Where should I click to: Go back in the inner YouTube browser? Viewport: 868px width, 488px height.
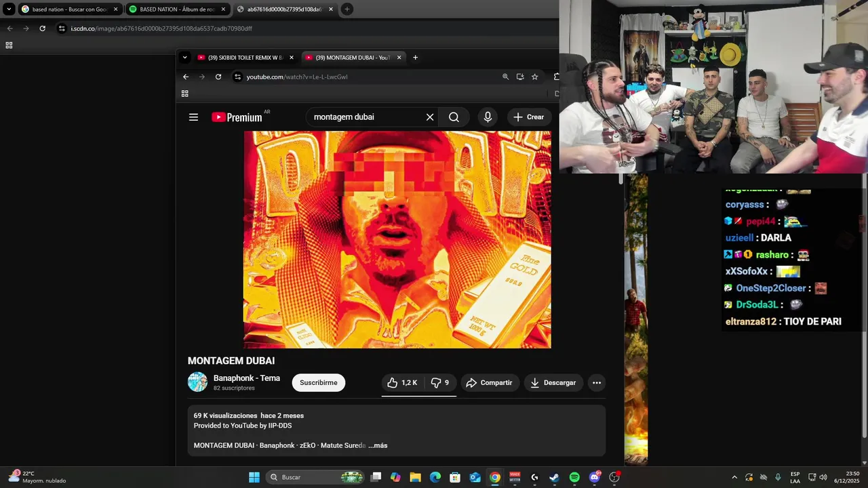(x=186, y=77)
